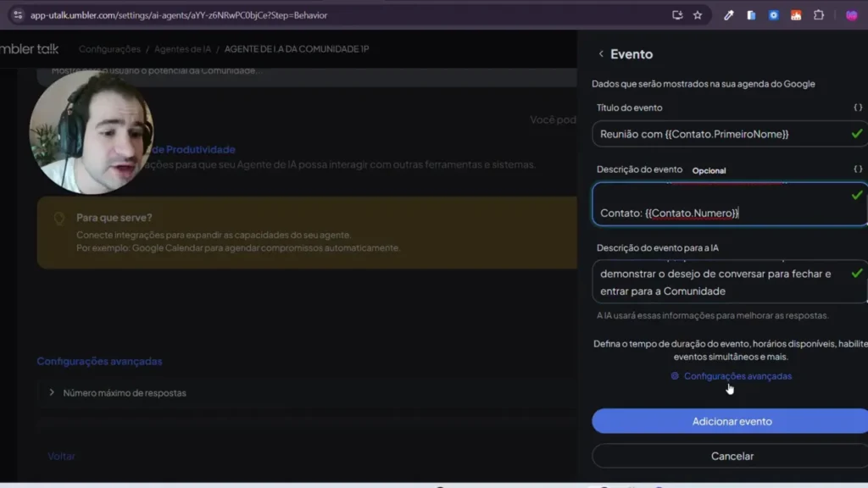Image resolution: width=868 pixels, height=488 pixels.
Task: Go to Agentes de IA breadcrumb
Action: pyautogui.click(x=182, y=49)
